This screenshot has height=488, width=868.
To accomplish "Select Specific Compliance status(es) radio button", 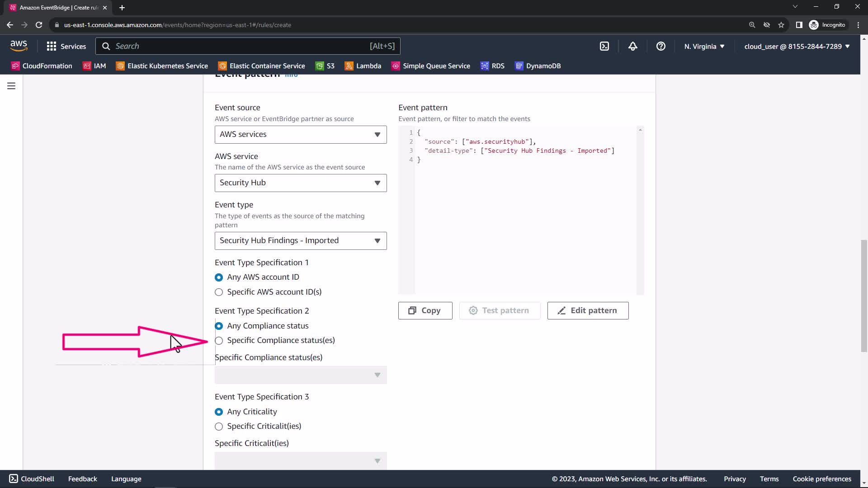I will tap(219, 341).
